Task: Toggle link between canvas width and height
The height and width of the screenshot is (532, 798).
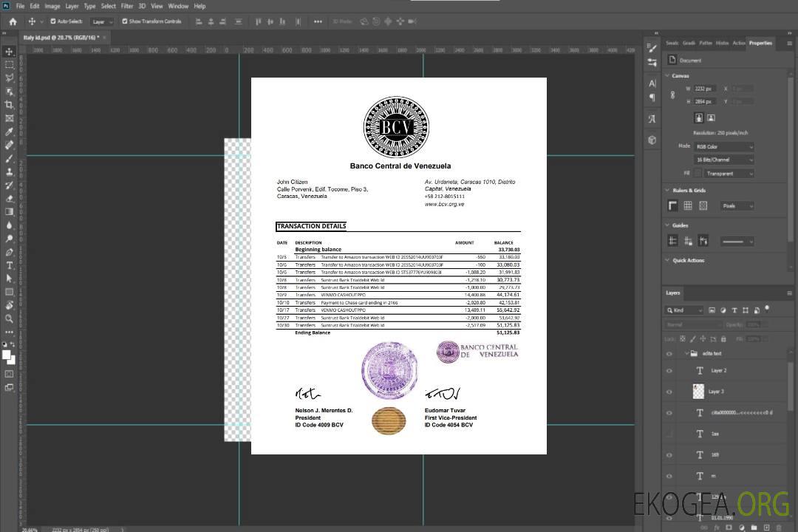Action: tap(673, 95)
